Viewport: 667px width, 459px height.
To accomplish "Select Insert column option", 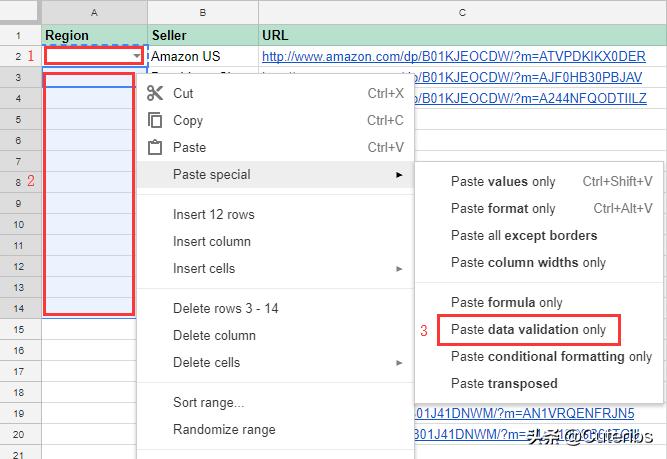I will click(x=276, y=242).
